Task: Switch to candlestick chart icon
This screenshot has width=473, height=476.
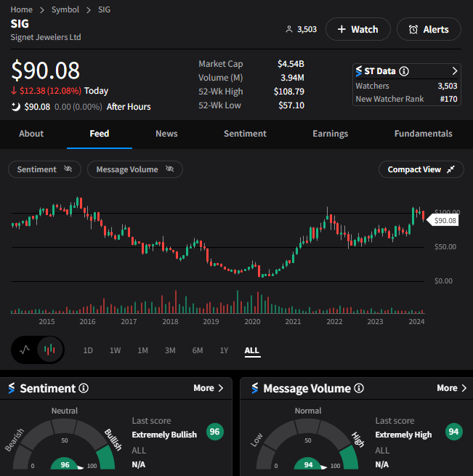Action: point(50,350)
